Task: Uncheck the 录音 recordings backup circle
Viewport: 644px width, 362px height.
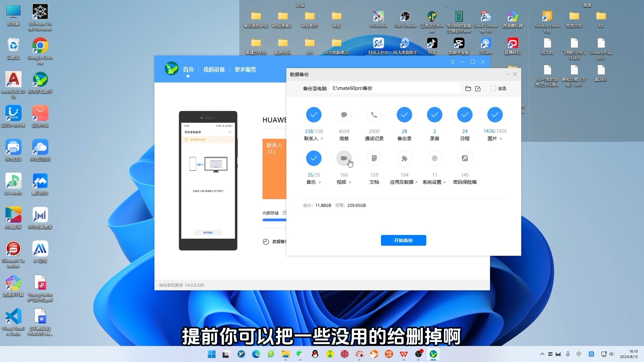Action: (434, 115)
